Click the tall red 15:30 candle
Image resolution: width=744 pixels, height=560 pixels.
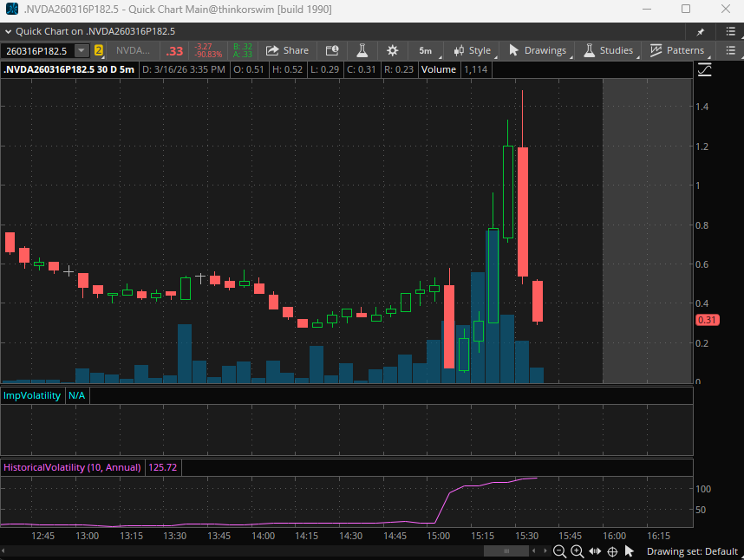pyautogui.click(x=522, y=212)
